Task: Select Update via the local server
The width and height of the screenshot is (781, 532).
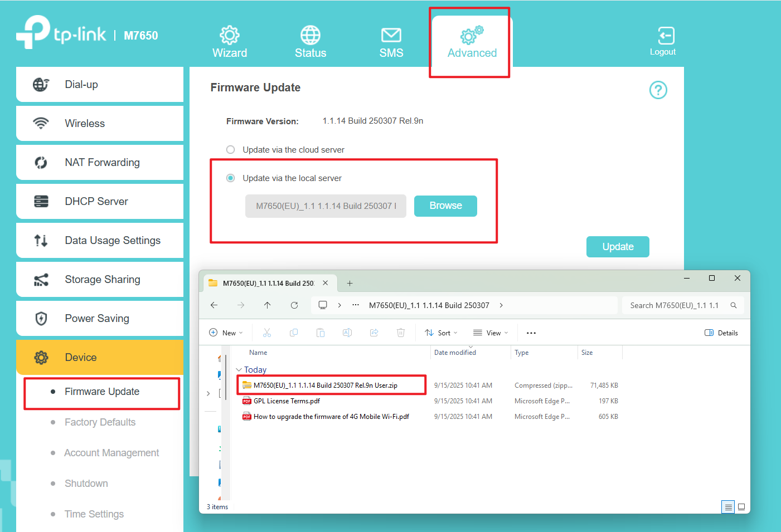Action: tap(231, 178)
